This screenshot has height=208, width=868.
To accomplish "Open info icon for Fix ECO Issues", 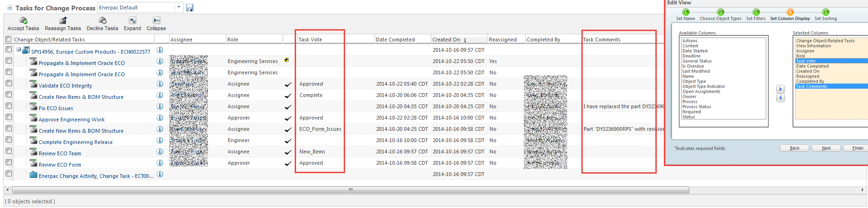I will pos(160,106).
